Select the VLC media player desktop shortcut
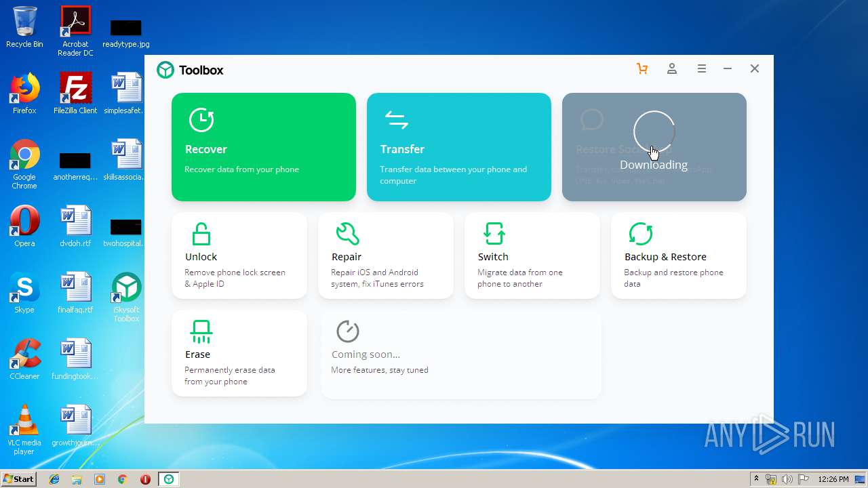This screenshot has height=488, width=868. click(x=24, y=430)
